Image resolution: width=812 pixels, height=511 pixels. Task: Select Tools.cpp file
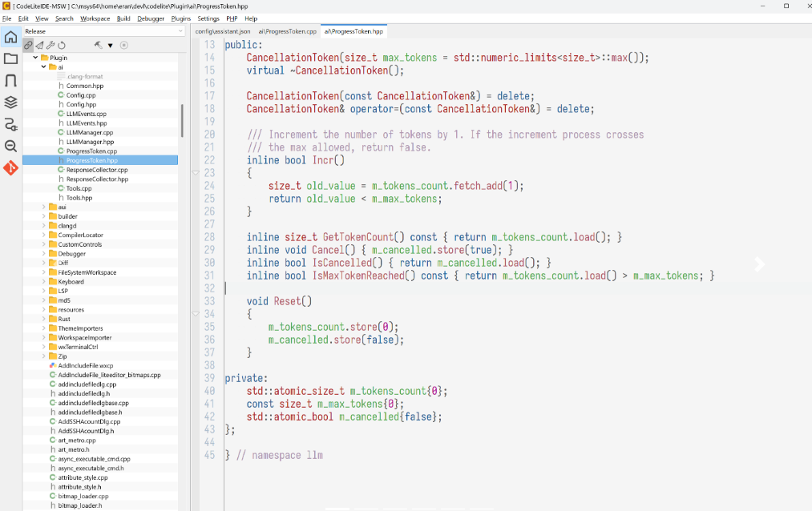(x=79, y=188)
